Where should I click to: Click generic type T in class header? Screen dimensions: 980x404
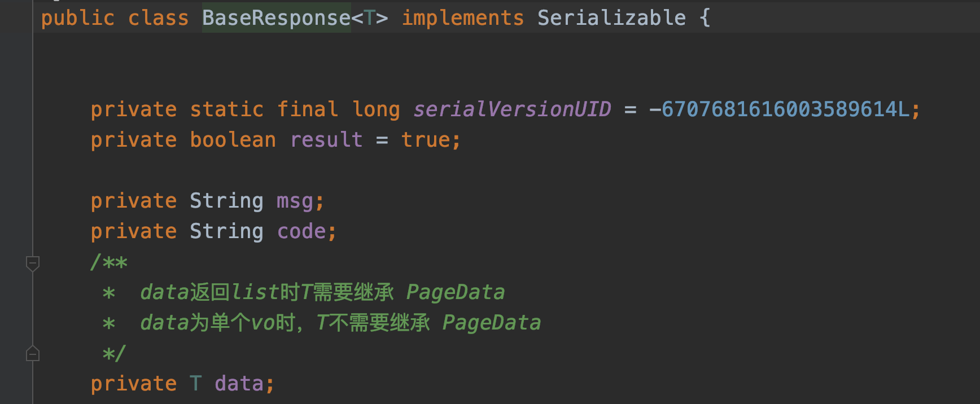(x=370, y=18)
